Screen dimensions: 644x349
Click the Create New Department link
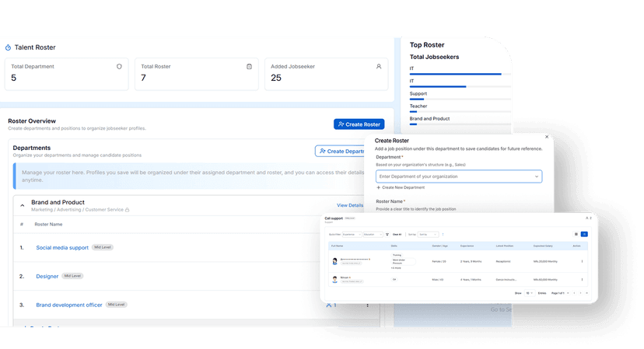pos(401,187)
